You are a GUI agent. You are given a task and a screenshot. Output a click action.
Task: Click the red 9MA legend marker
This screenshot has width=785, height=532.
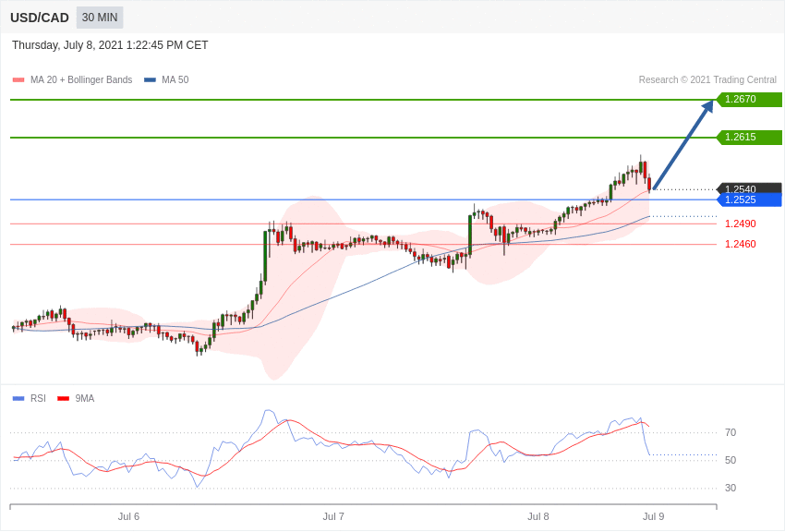63,399
